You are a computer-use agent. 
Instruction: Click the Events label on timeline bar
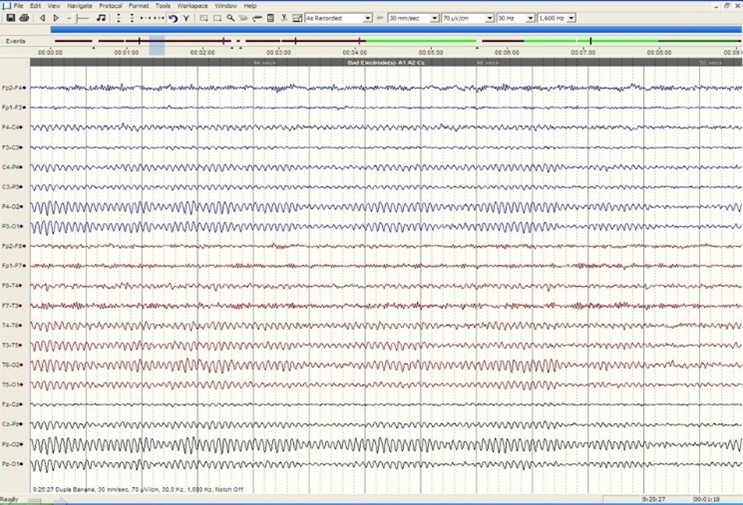15,41
